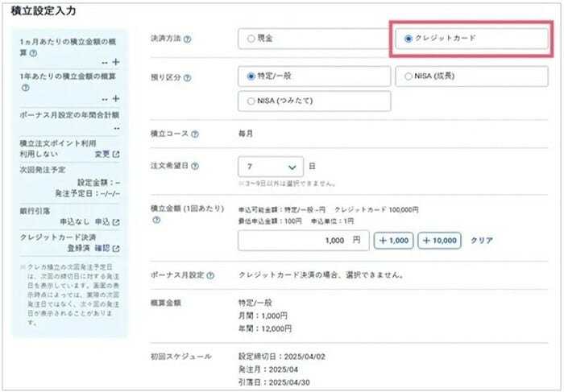Viewport: 564px width, 392px height.
Task: Click the 積立金額 amount input field
Action: tap(303, 241)
